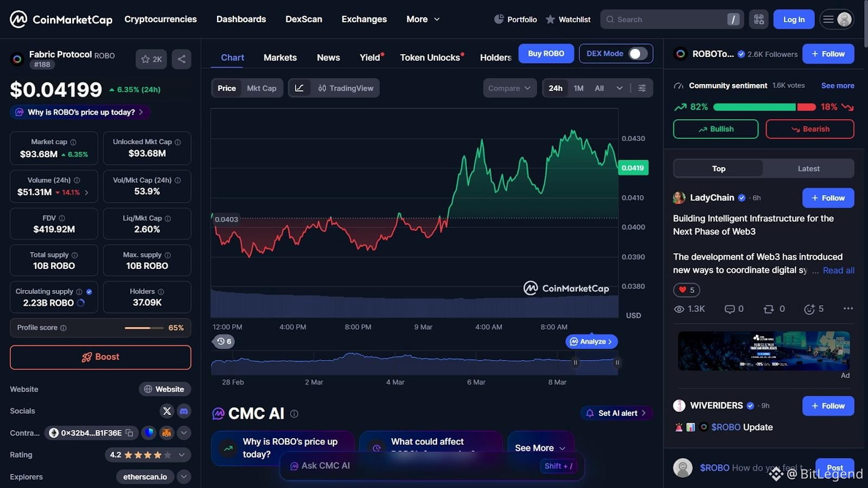Open chart settings sliders icon
Image resolution: width=868 pixels, height=488 pixels.
pyautogui.click(x=642, y=88)
